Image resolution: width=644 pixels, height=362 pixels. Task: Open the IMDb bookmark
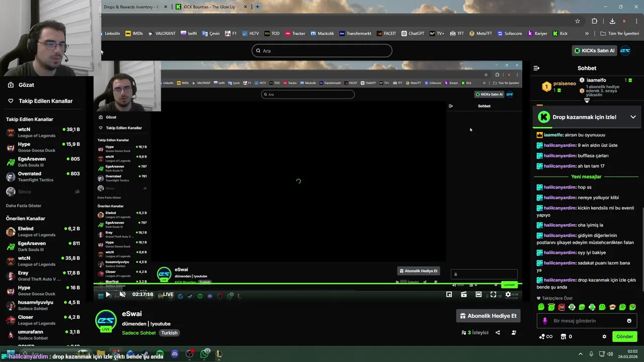tap(134, 34)
